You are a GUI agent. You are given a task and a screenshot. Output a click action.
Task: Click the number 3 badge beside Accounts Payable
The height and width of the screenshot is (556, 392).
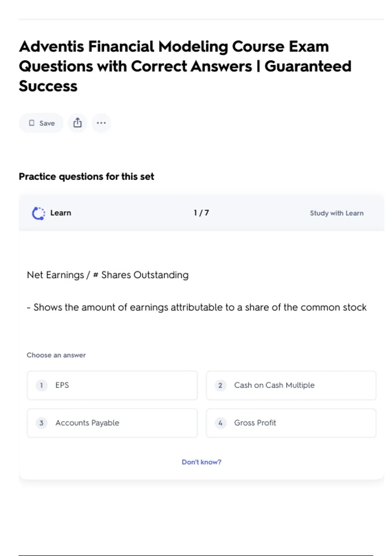tap(41, 423)
